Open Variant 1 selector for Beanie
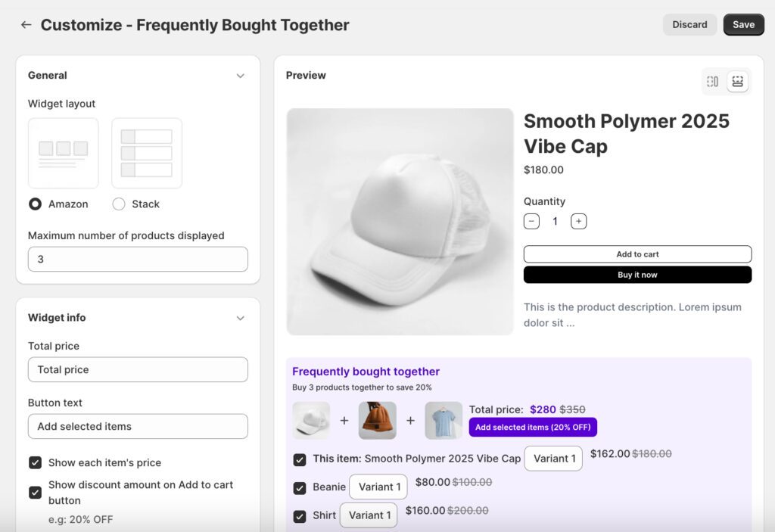 (x=378, y=487)
